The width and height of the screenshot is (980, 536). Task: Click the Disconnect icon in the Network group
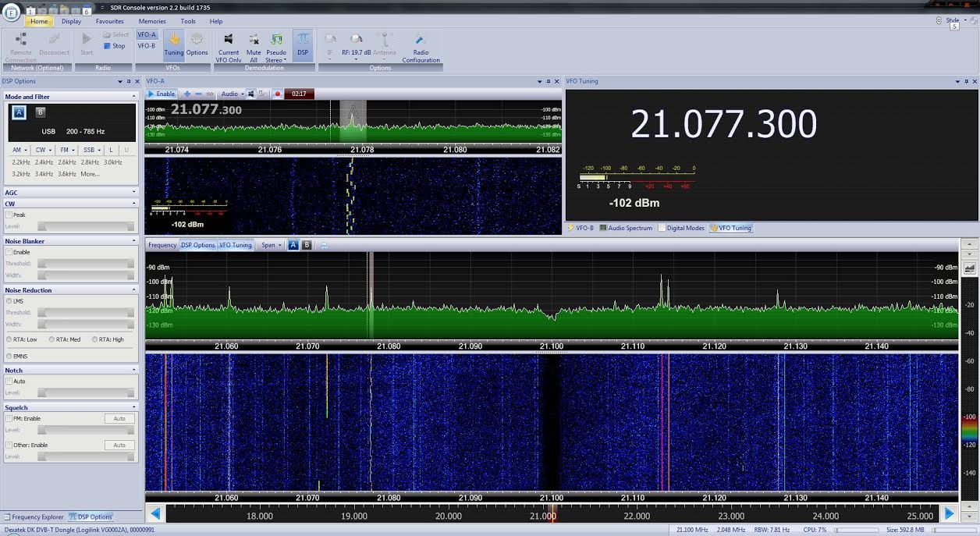coord(54,39)
